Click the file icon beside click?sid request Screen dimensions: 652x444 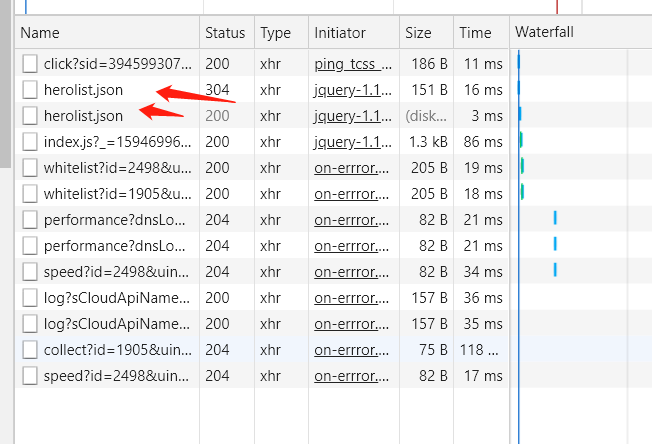30,64
